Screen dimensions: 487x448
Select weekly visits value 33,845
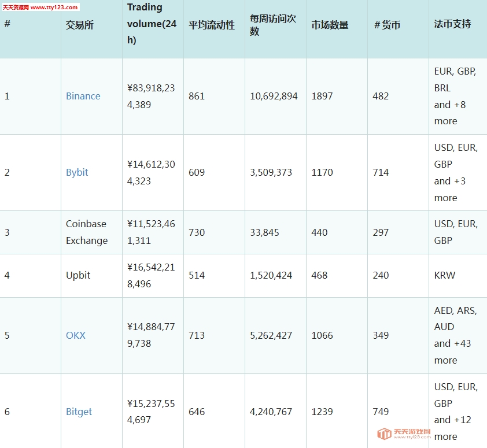click(x=264, y=232)
